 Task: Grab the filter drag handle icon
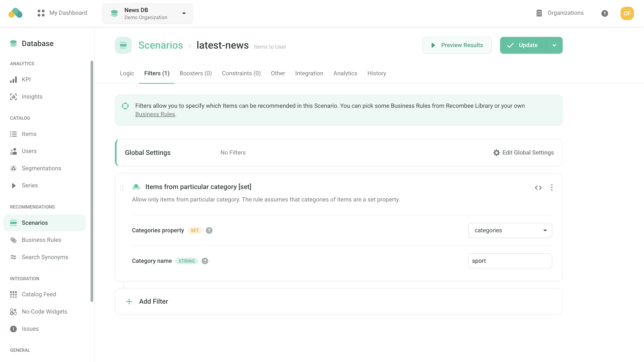click(122, 188)
